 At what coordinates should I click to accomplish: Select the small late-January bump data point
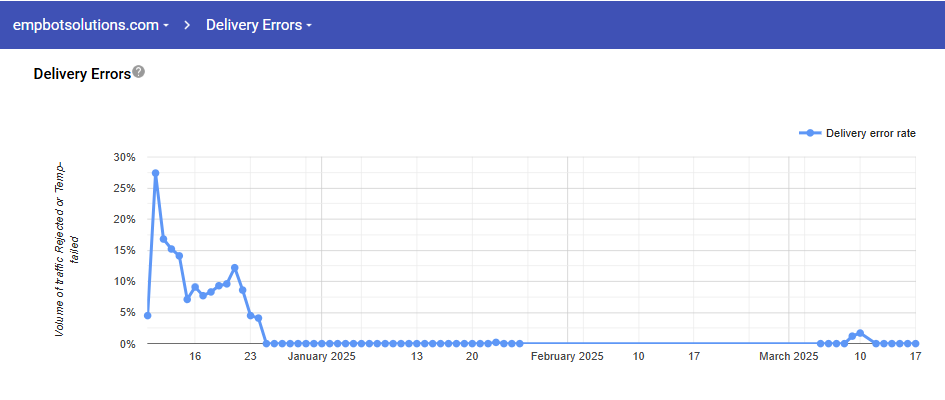coord(496,342)
